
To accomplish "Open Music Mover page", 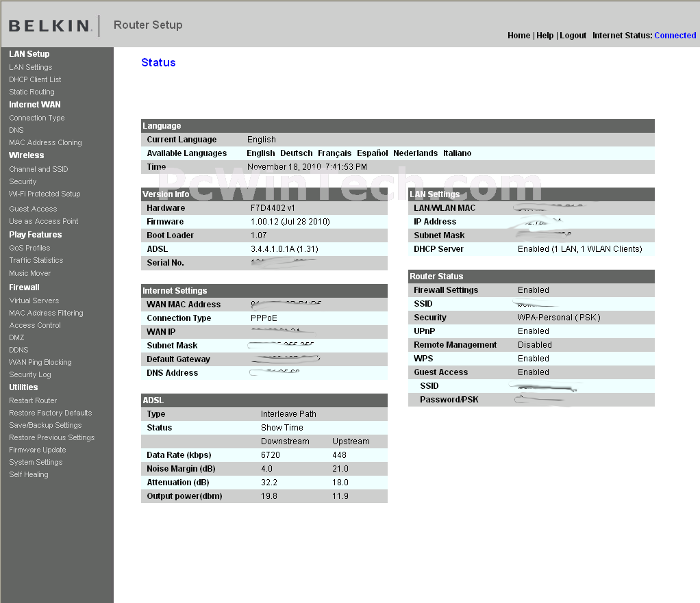I will 30,273.
